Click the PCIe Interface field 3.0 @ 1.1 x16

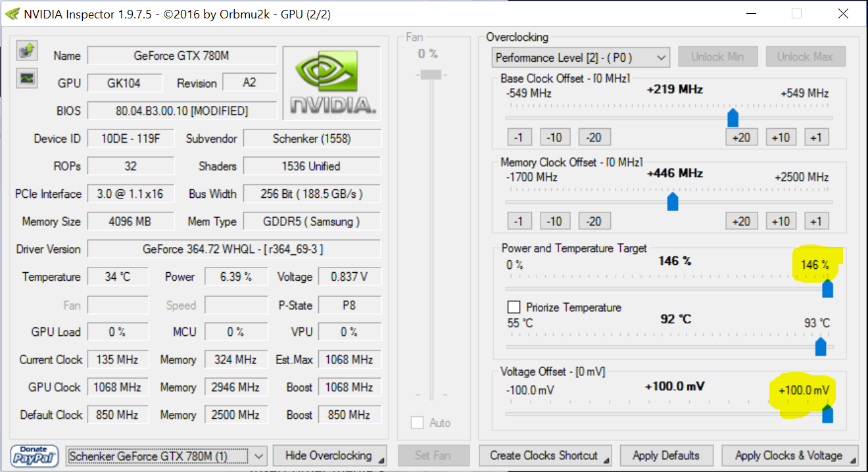click(x=131, y=194)
